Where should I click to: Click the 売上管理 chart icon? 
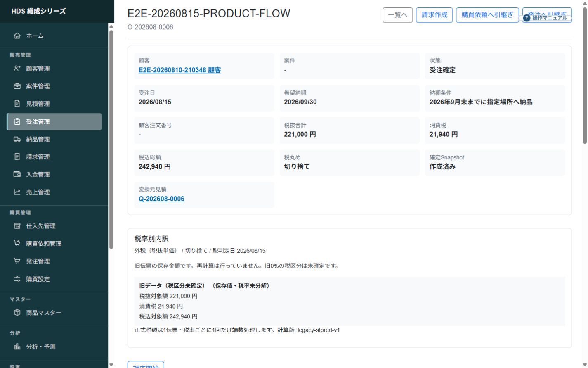coord(17,192)
